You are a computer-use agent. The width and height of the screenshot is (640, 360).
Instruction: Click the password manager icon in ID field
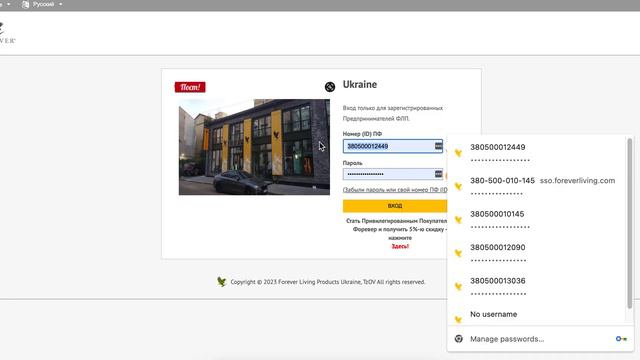click(x=438, y=146)
